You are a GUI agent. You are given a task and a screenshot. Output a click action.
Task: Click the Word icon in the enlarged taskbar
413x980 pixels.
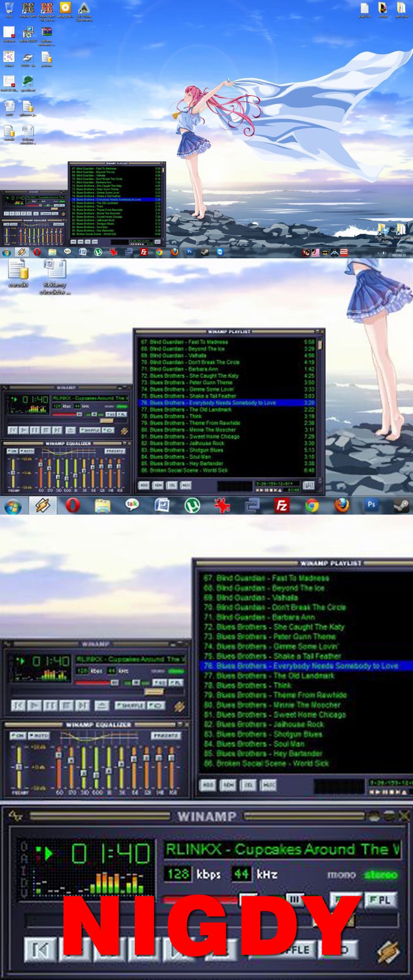[x=162, y=505]
